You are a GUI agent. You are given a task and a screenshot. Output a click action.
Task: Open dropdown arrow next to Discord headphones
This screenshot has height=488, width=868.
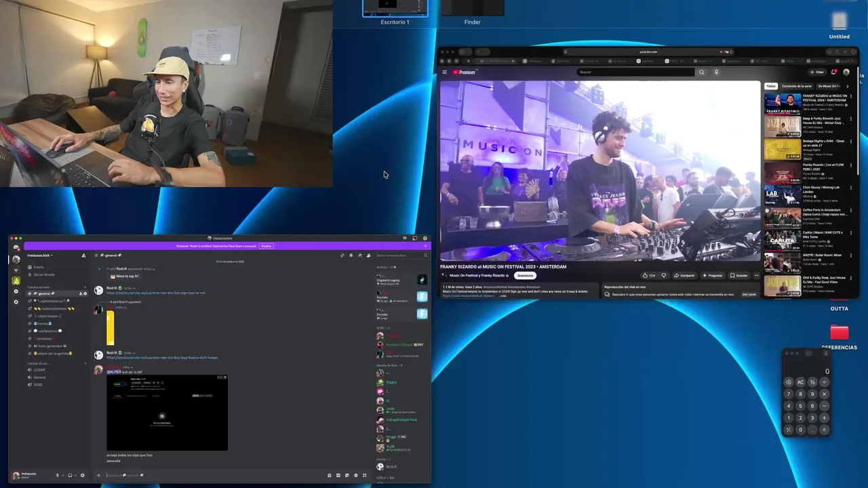(x=75, y=475)
